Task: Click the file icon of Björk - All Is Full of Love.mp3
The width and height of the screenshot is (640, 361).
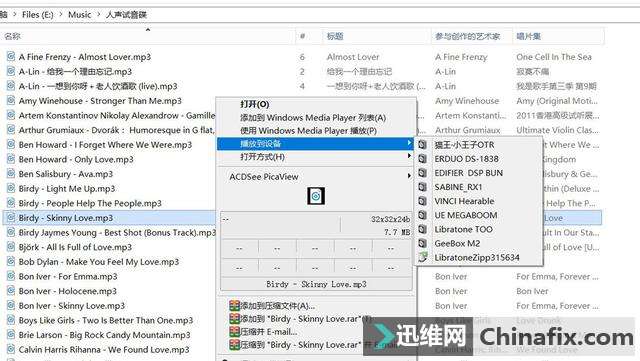Action: click(11, 247)
